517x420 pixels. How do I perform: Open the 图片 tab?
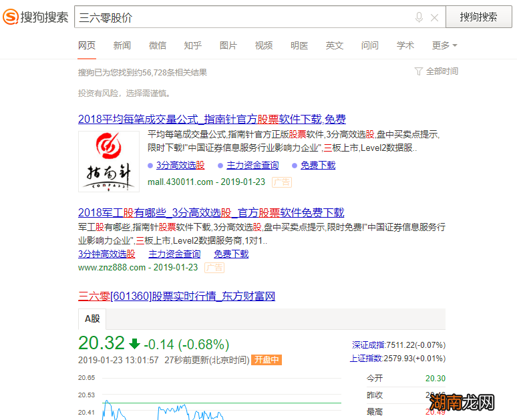228,45
